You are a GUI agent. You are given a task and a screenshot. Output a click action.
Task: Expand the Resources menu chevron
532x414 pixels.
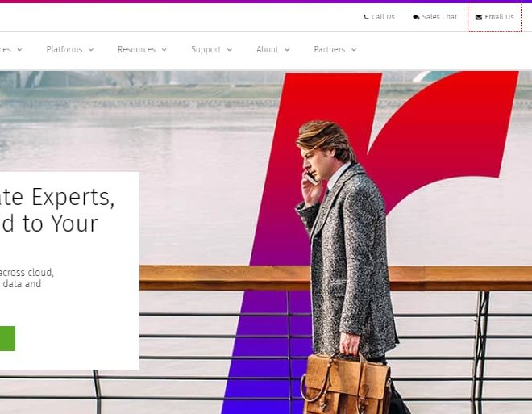coord(164,49)
